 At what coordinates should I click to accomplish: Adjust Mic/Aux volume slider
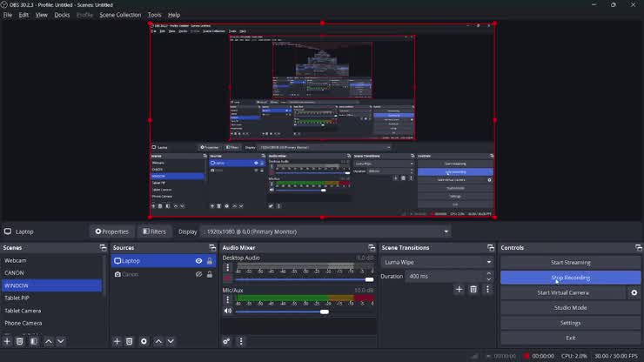tap(305, 312)
